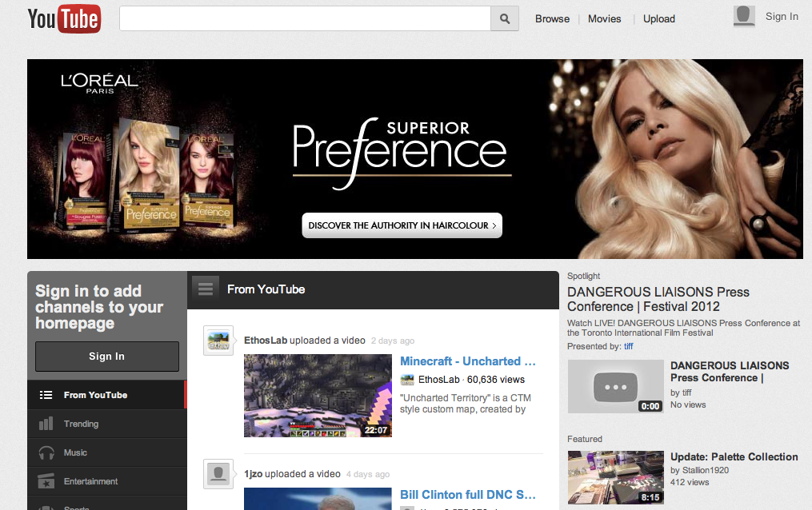Click the "Uncharted Territory" video description text
This screenshot has width=812, height=510.
pyautogui.click(x=465, y=404)
